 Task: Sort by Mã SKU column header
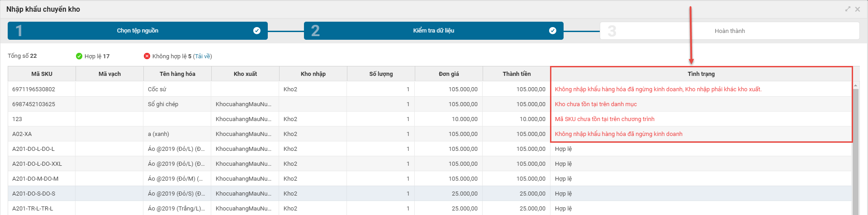42,74
